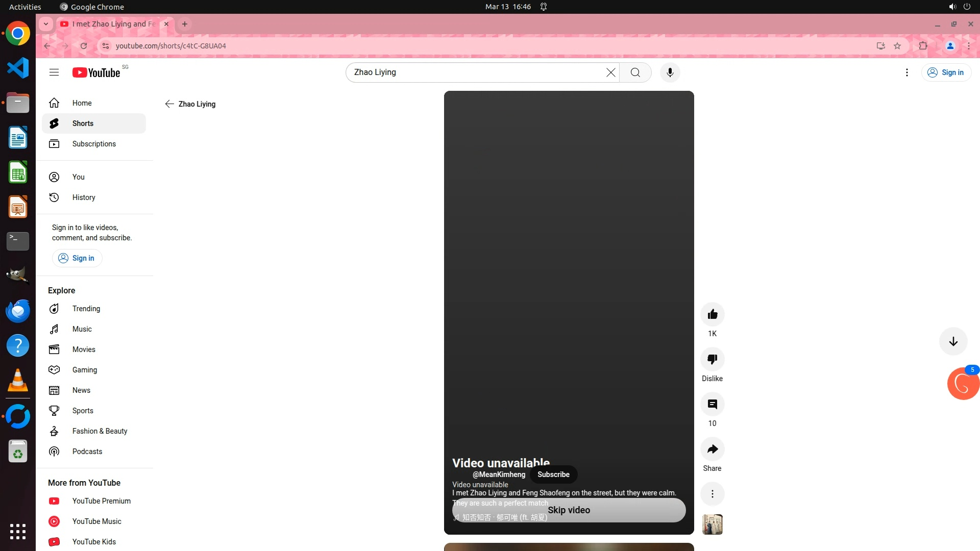
Task: Search with your voice microphone
Action: [670, 72]
